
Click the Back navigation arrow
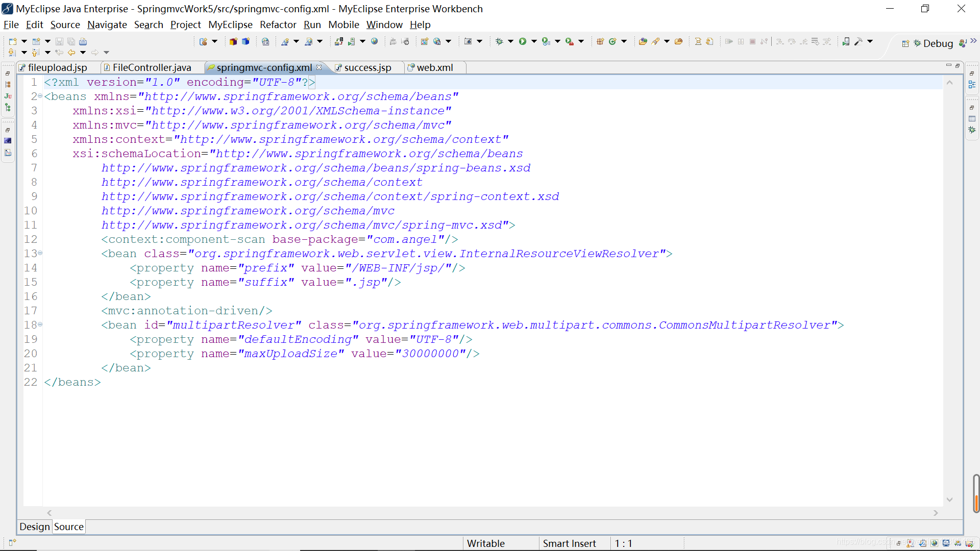(x=71, y=52)
